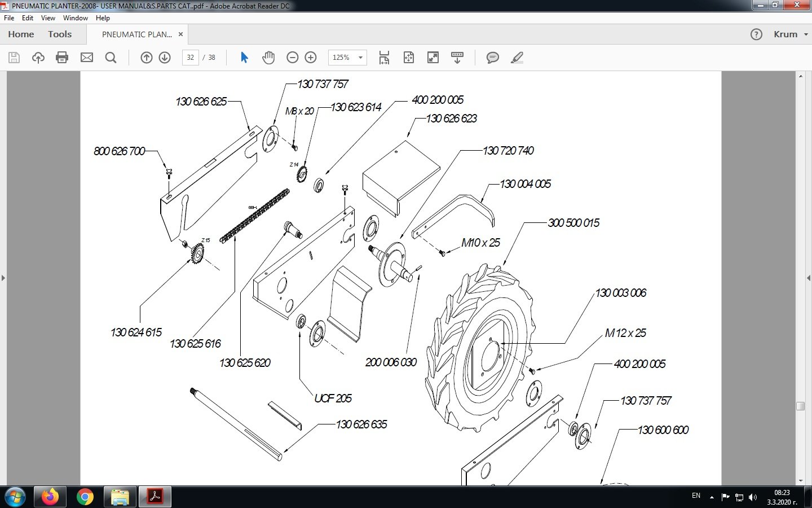Viewport: 812px width, 508px height.
Task: Send file by email icon
Action: pos(87,58)
